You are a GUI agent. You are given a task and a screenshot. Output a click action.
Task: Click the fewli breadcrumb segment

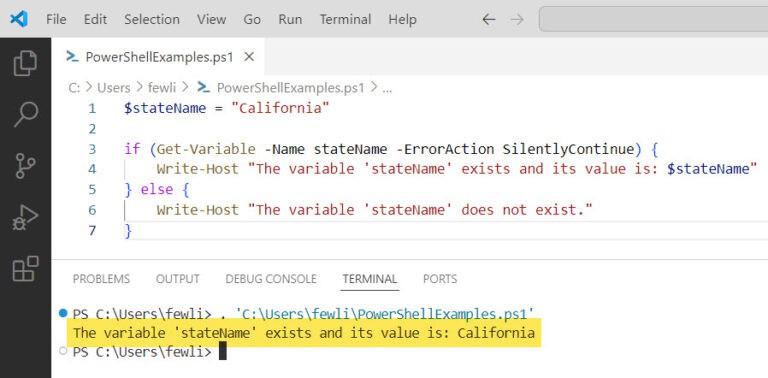point(162,88)
